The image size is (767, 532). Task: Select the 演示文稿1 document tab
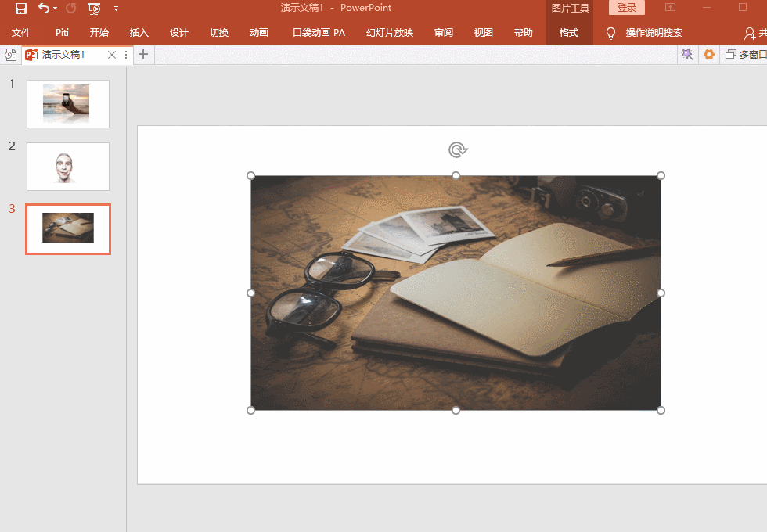(63, 55)
